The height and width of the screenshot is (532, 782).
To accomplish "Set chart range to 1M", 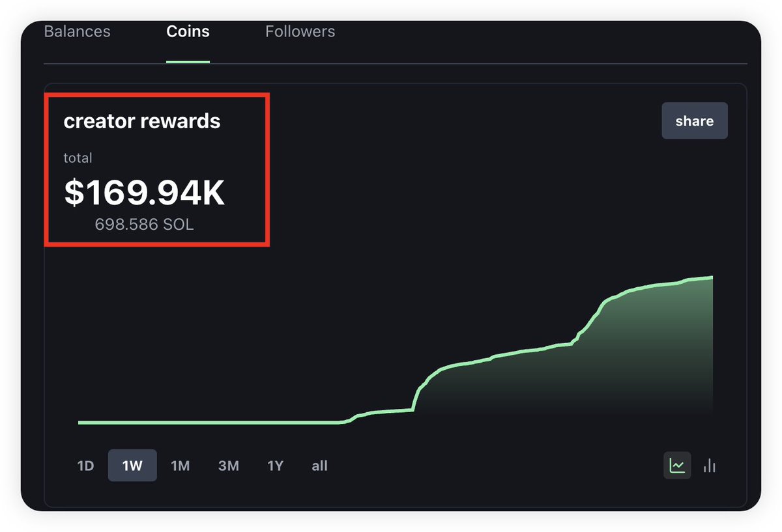I will (180, 466).
